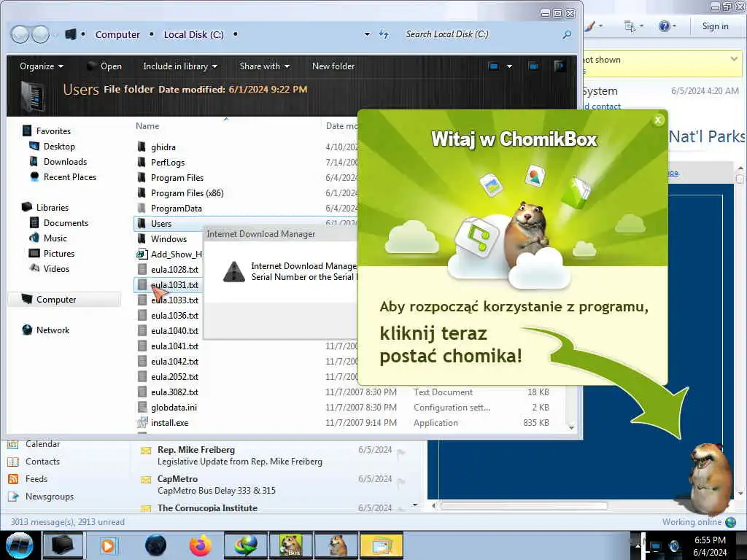Image resolution: width=747 pixels, height=560 pixels.
Task: Expand the yellow info bar chevron
Action: [x=734, y=59]
